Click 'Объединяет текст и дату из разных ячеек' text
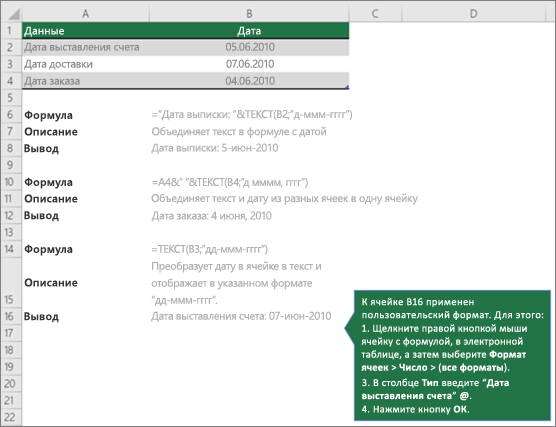This screenshot has height=427, width=556. [x=284, y=199]
